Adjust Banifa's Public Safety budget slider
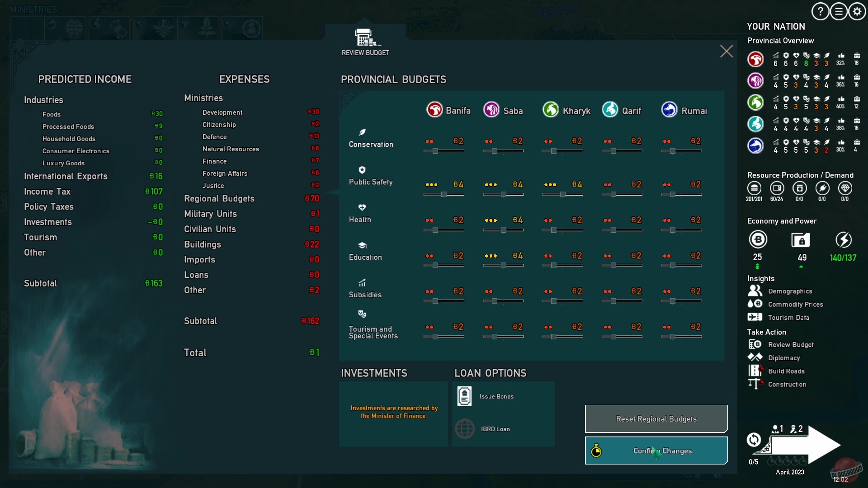The width and height of the screenshot is (868, 488). click(444, 194)
